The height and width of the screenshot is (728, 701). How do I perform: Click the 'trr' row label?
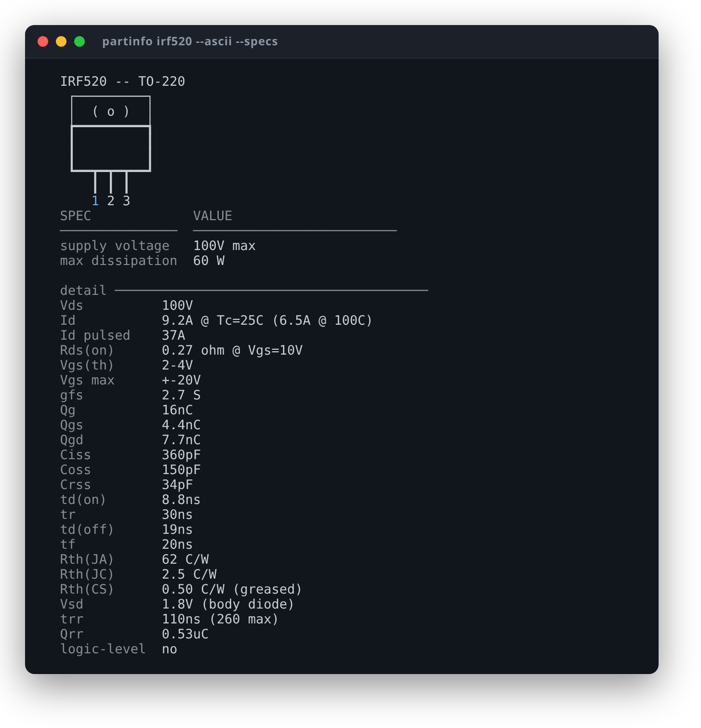point(72,619)
